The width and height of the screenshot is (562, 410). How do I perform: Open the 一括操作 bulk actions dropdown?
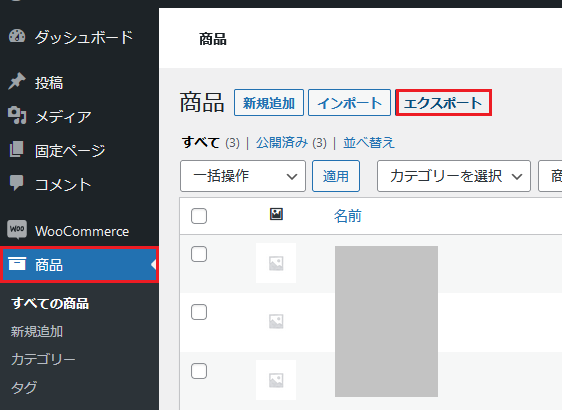pyautogui.click(x=243, y=176)
